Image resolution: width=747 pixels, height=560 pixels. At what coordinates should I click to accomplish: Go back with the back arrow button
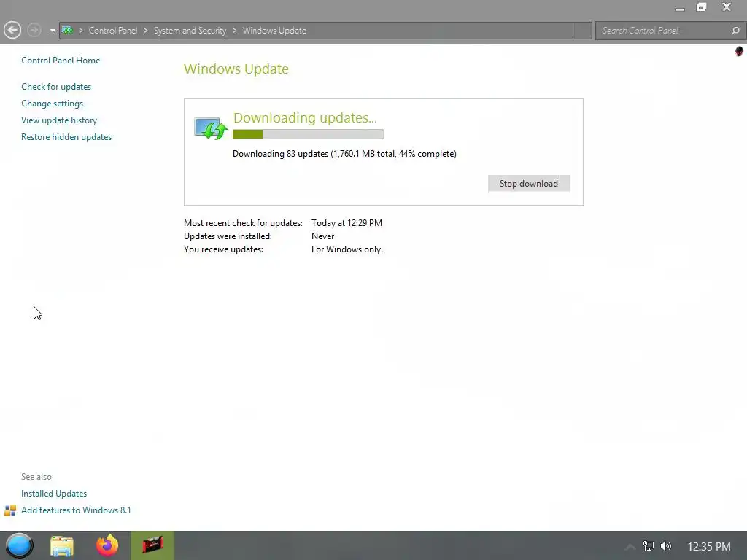pos(12,31)
